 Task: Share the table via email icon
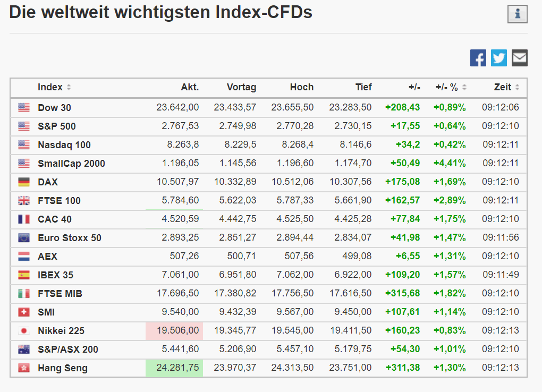[x=520, y=58]
